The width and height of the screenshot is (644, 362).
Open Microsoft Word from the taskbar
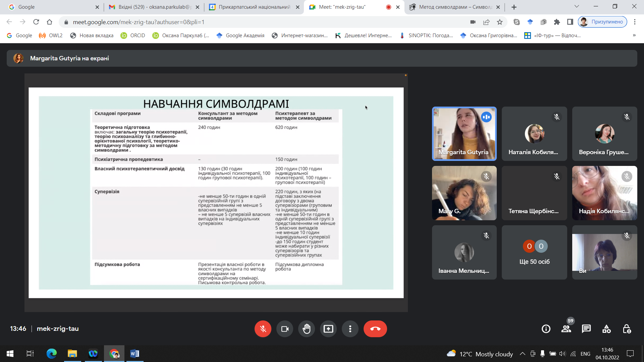135,353
